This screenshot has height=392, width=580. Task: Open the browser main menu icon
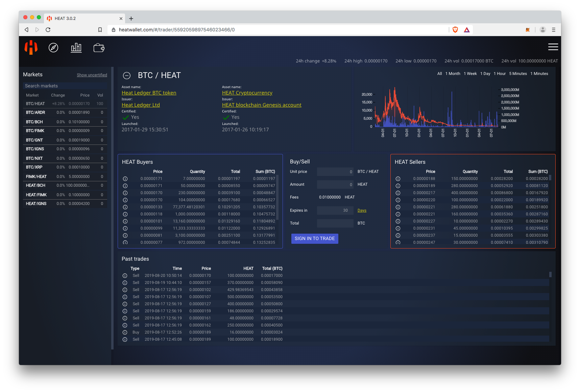tap(554, 30)
